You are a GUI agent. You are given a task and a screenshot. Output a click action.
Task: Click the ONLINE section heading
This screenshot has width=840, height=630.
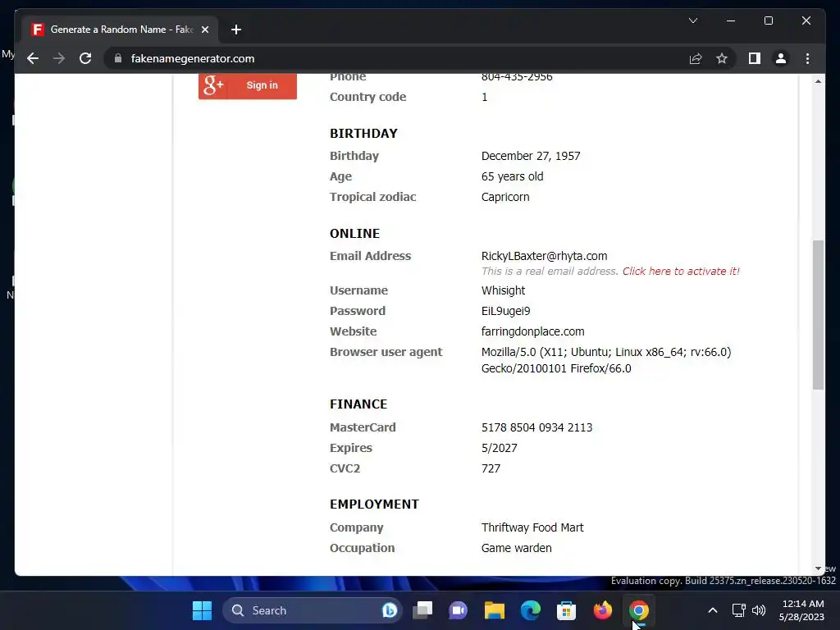click(x=354, y=234)
